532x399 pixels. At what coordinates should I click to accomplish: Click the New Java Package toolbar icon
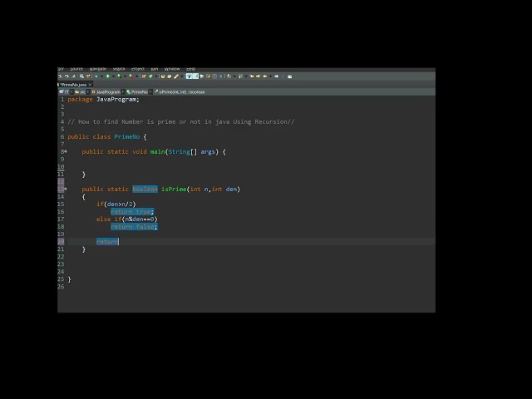144,76
